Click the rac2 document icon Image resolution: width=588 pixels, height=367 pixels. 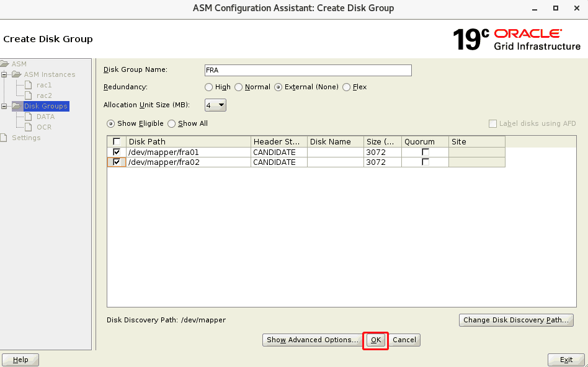tap(28, 95)
